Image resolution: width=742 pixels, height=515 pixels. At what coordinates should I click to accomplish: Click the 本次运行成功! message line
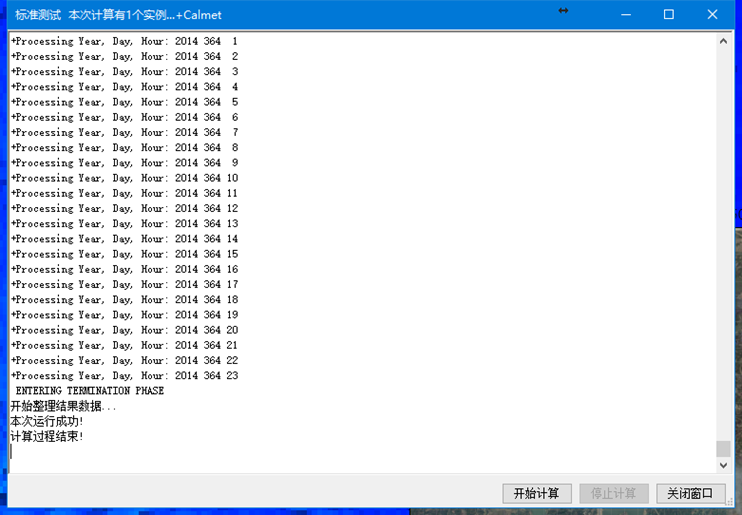[x=47, y=422]
